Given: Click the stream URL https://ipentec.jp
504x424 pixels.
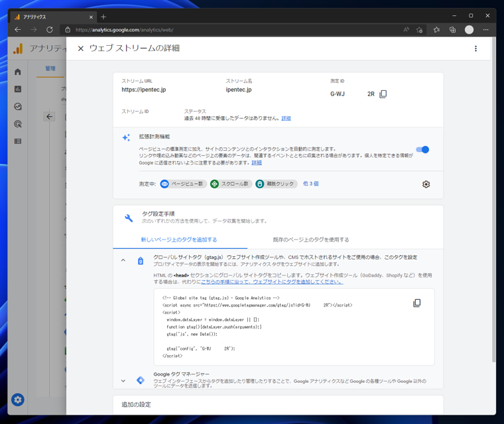Looking at the screenshot, I should pos(144,90).
